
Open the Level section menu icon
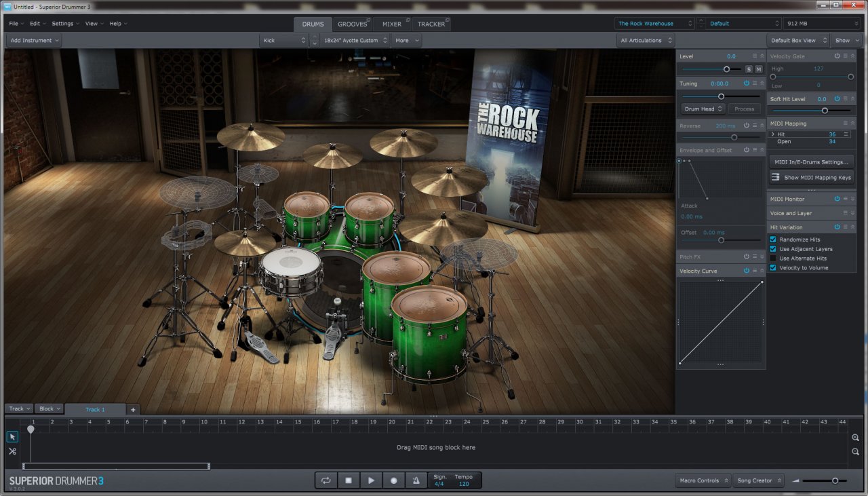(x=755, y=56)
